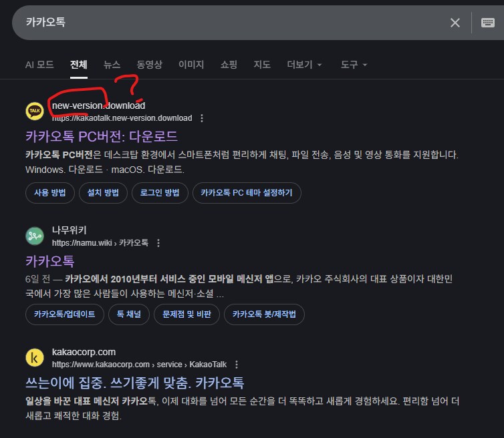Click the Namuwiki green favicon

(x=35, y=236)
